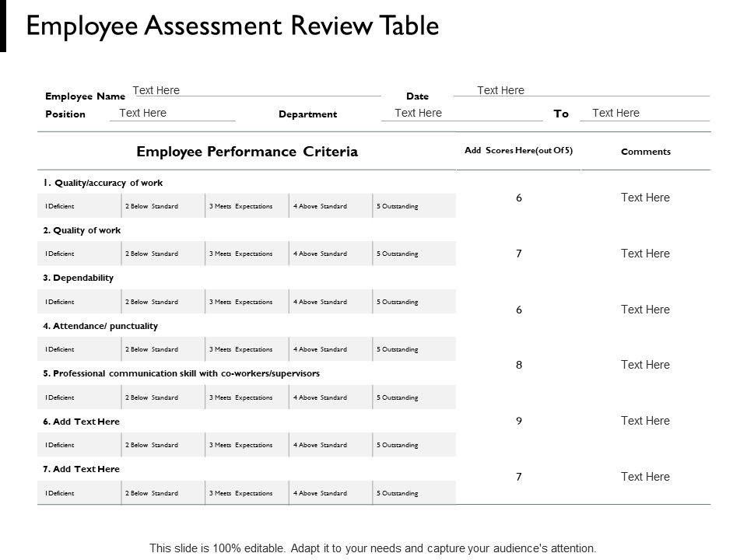Viewport: 747px width, 560px height.
Task: Click the comment text in the last row
Action: click(645, 477)
